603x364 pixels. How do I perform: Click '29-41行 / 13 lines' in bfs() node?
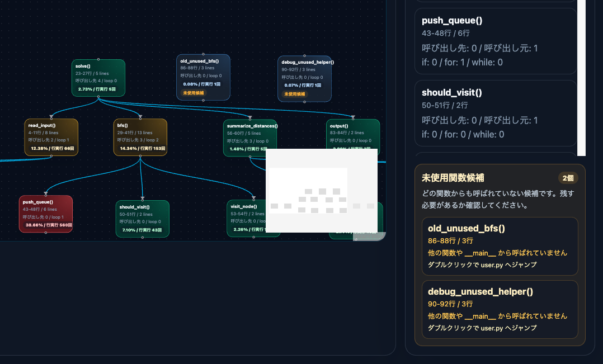[135, 133]
